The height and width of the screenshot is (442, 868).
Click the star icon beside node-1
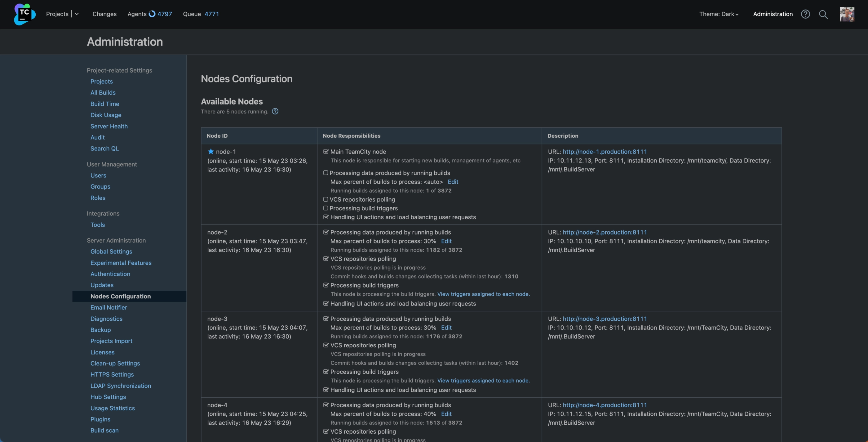coord(210,151)
